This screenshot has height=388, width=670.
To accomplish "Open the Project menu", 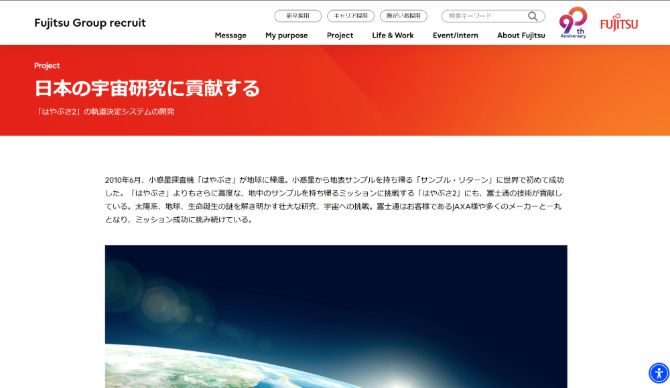I will [340, 35].
